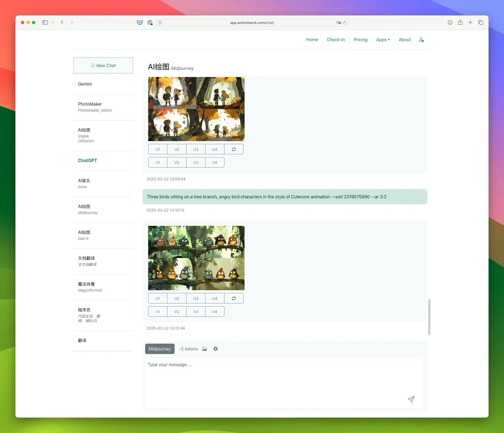Click the chat vertical scrollbar

tap(429, 317)
